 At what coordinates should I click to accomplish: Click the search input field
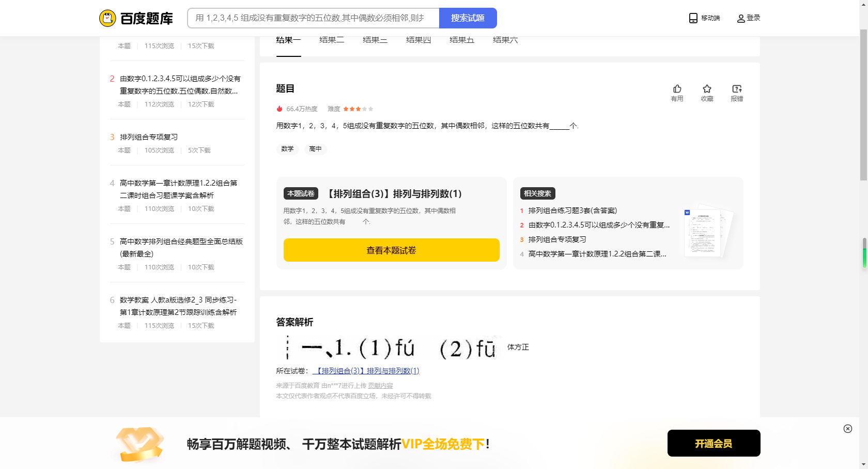tap(313, 18)
